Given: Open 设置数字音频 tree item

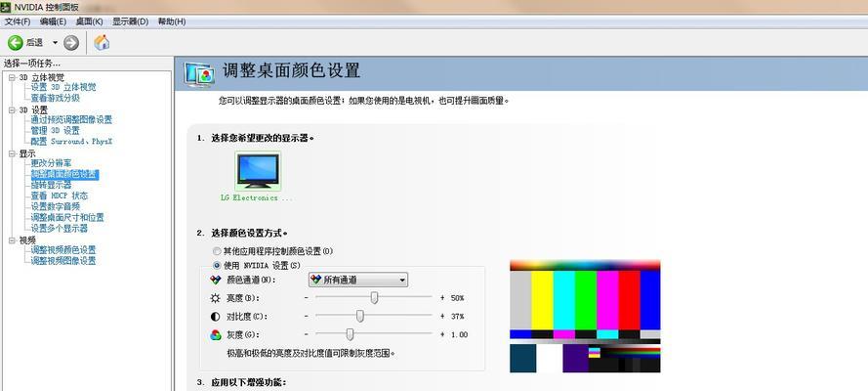Looking at the screenshot, I should [55, 206].
